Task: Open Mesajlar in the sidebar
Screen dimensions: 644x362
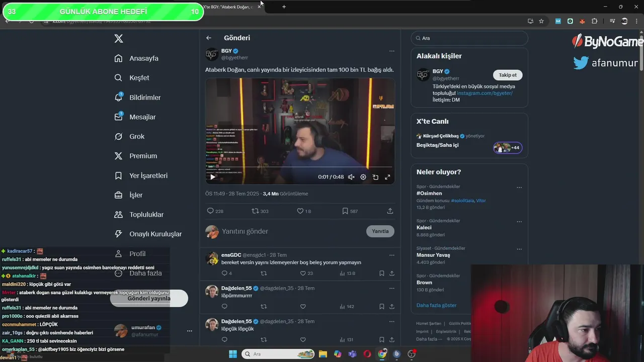Action: [135, 117]
